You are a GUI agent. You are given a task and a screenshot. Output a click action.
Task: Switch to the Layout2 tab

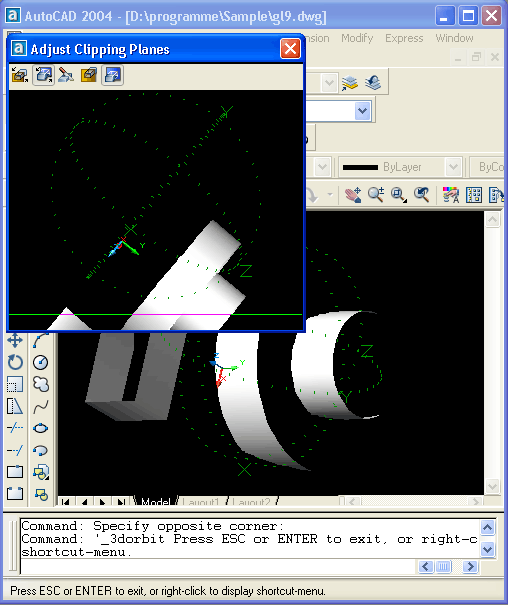coord(254,502)
